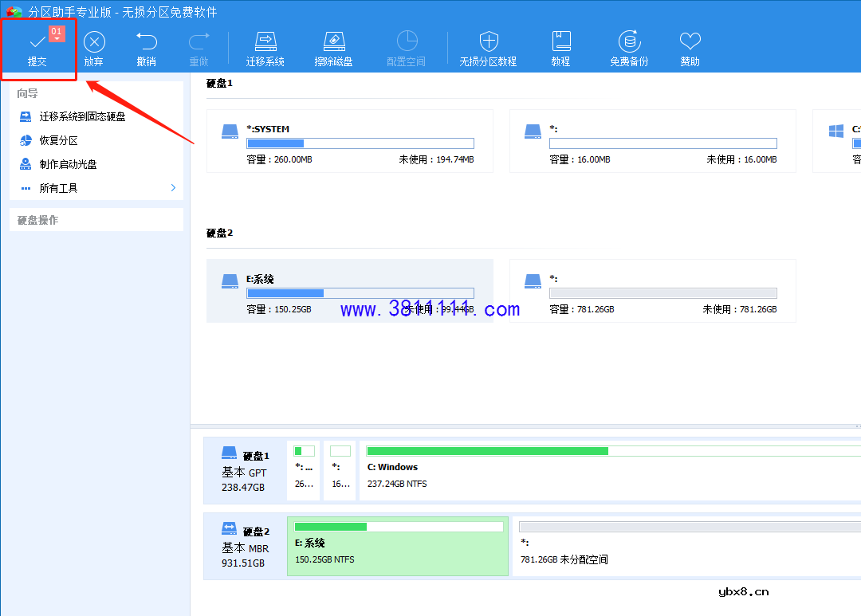Collapse the 向导 wizard panel header
The image size is (861, 616).
(96, 93)
